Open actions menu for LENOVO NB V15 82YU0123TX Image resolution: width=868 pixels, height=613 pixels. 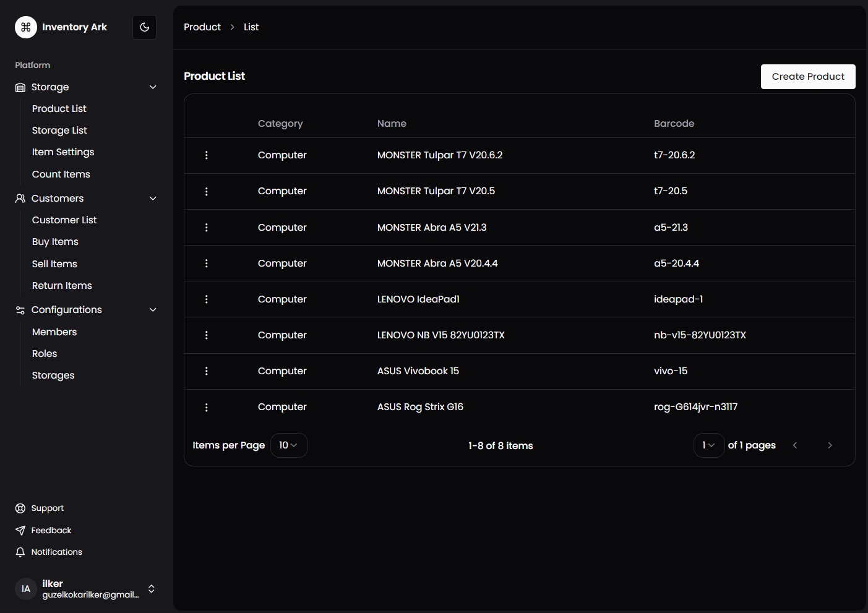click(x=207, y=335)
